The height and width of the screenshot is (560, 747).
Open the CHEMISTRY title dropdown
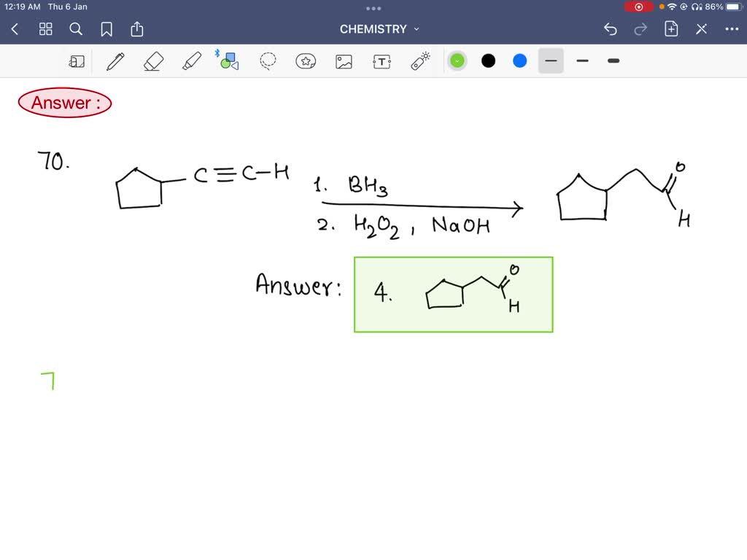pos(416,29)
